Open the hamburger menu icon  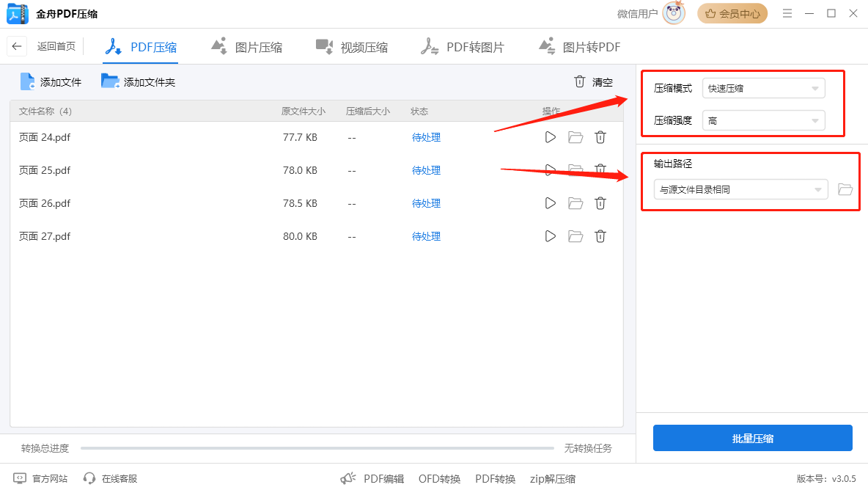(x=787, y=13)
